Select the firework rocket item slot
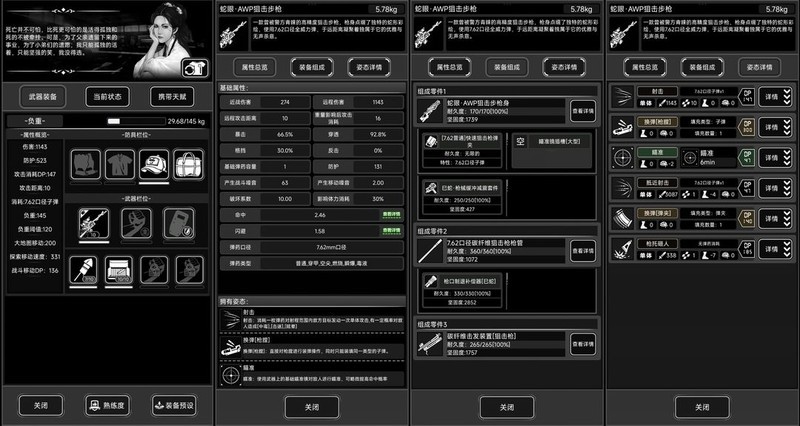Viewport: 800px width, 426px height. tap(83, 269)
